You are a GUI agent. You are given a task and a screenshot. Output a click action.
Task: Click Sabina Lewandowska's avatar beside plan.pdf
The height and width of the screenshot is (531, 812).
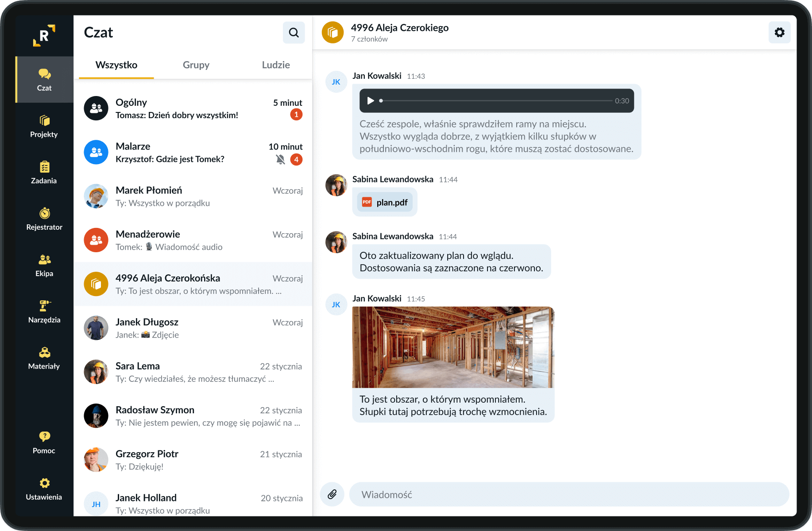click(x=336, y=185)
